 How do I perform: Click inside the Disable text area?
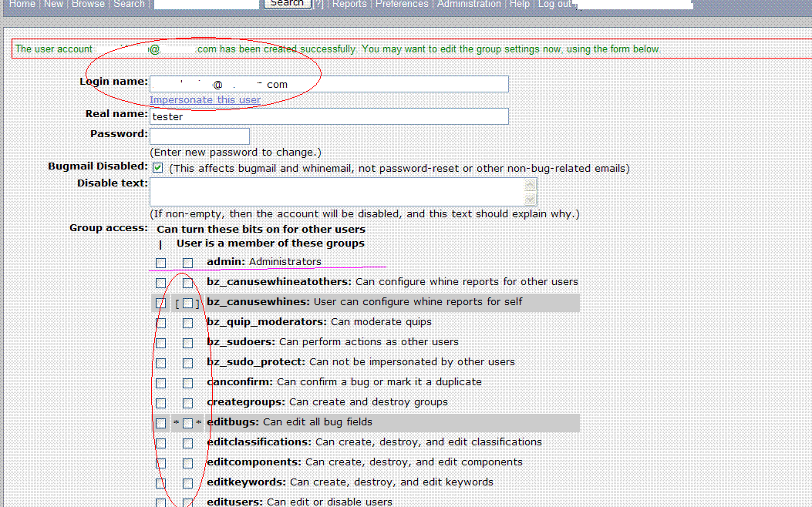coord(338,191)
